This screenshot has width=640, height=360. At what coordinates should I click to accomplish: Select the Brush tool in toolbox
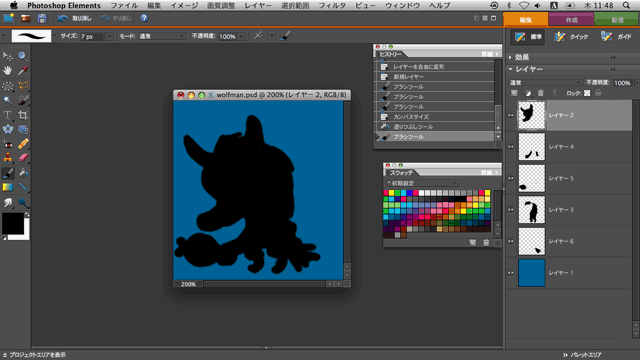7,173
